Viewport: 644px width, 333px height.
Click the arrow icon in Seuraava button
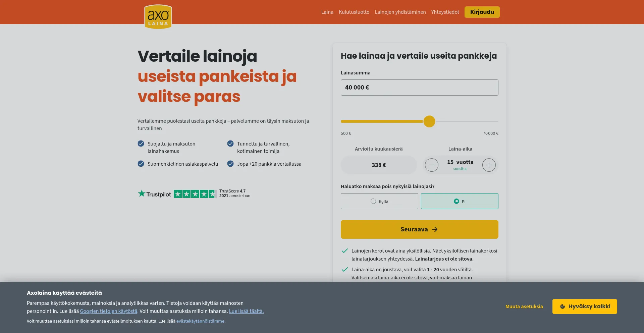pos(435,229)
